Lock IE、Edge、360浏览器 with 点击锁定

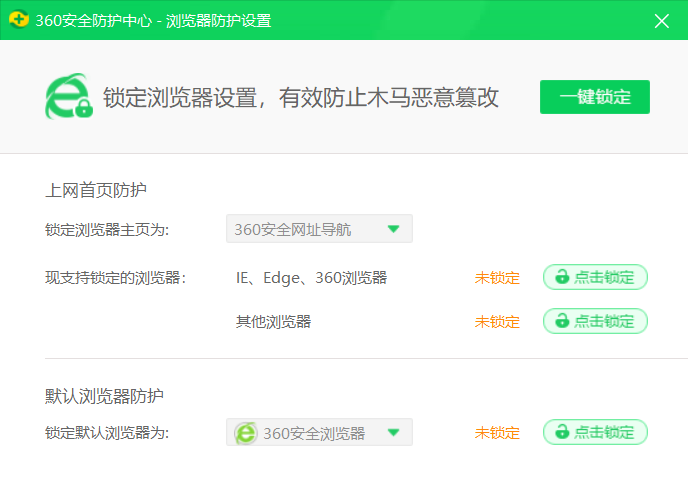click(x=595, y=277)
